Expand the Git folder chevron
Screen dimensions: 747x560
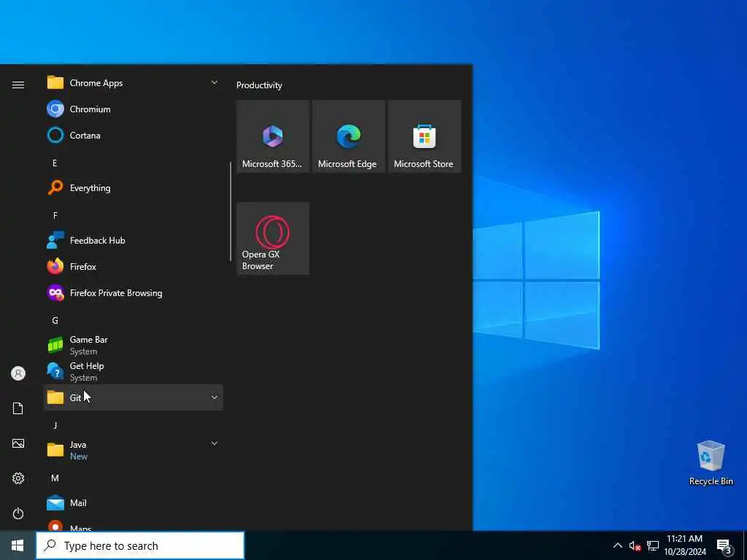[x=214, y=397]
